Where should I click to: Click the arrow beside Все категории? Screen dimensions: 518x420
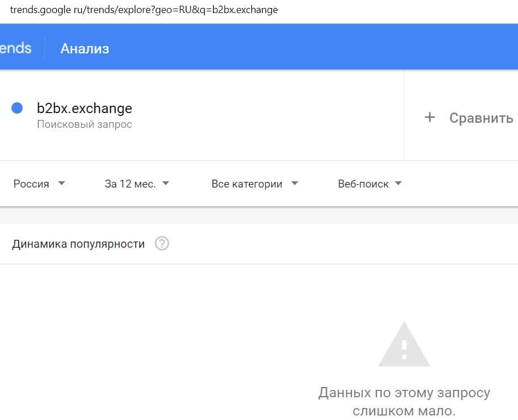(x=295, y=184)
